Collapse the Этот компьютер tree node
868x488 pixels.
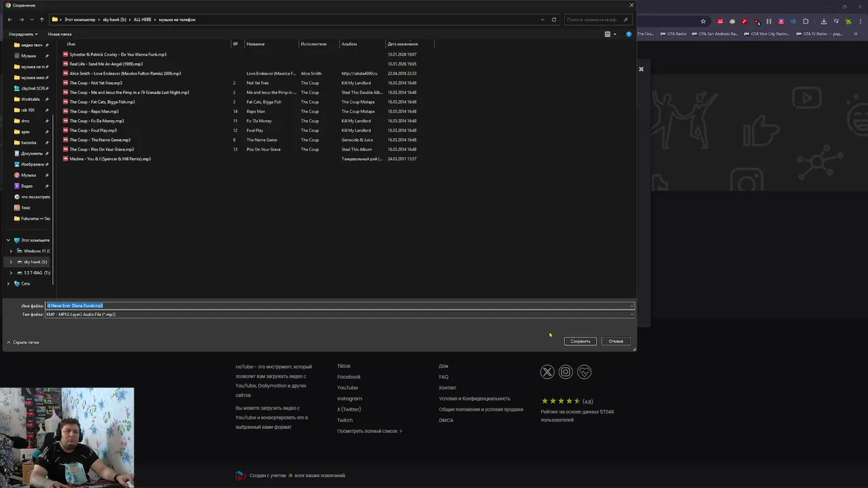[8, 240]
